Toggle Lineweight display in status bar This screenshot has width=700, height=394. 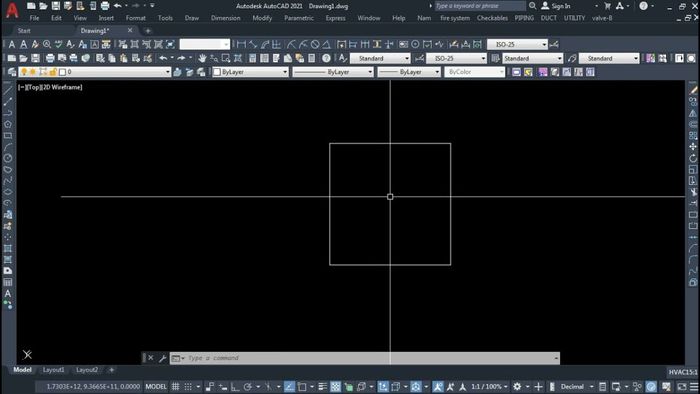(x=322, y=386)
